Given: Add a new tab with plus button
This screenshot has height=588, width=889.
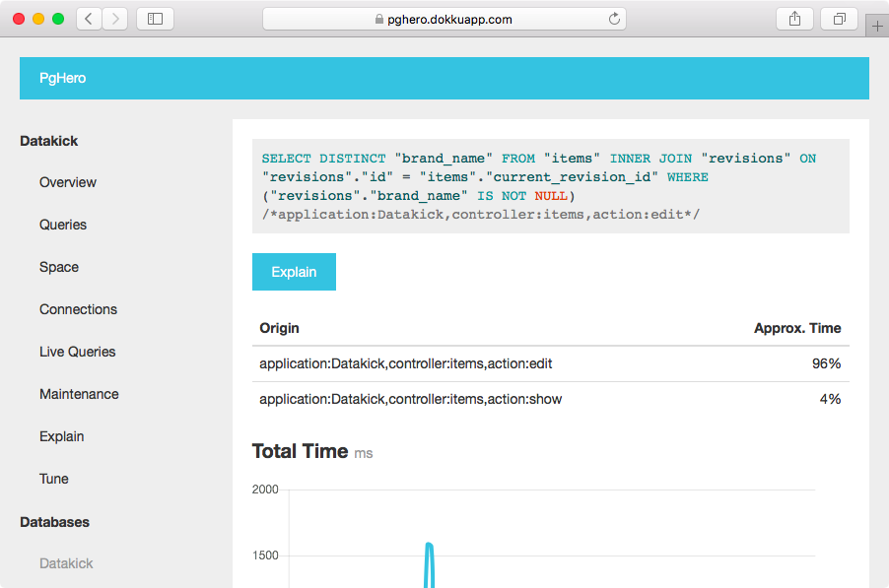Looking at the screenshot, I should [x=877, y=26].
